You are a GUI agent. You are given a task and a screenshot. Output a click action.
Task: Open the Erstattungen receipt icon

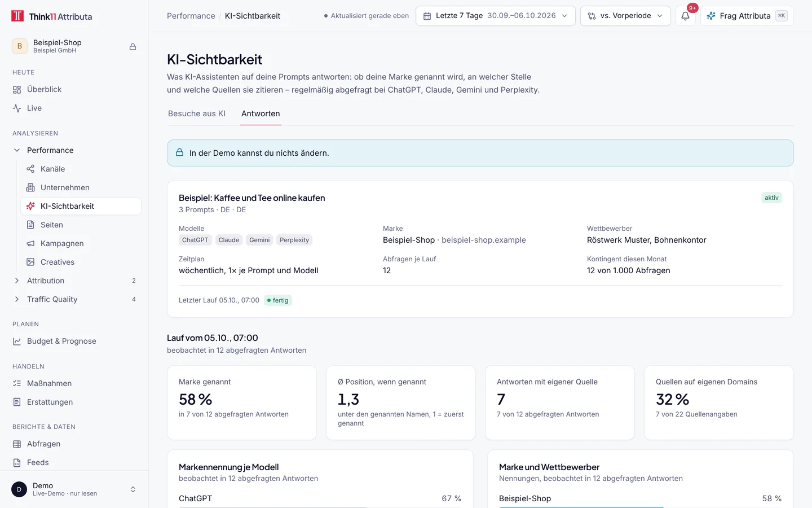(x=17, y=402)
